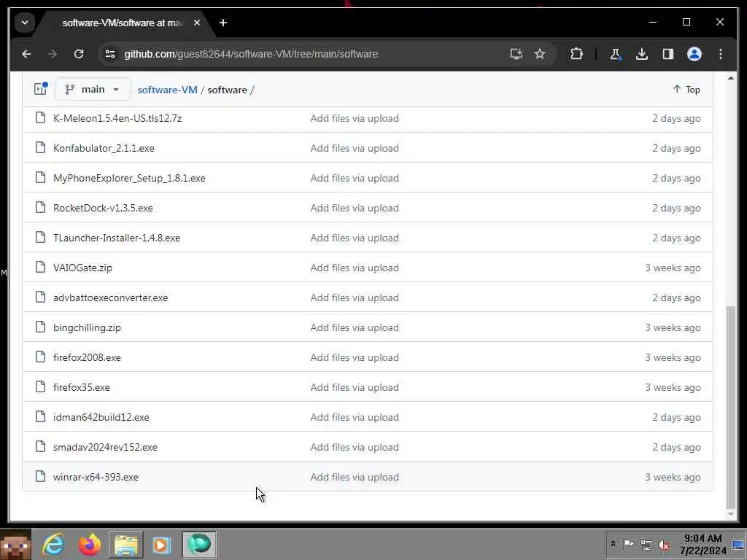Open the Downloads icon
This screenshot has width=747, height=560.
click(x=642, y=54)
